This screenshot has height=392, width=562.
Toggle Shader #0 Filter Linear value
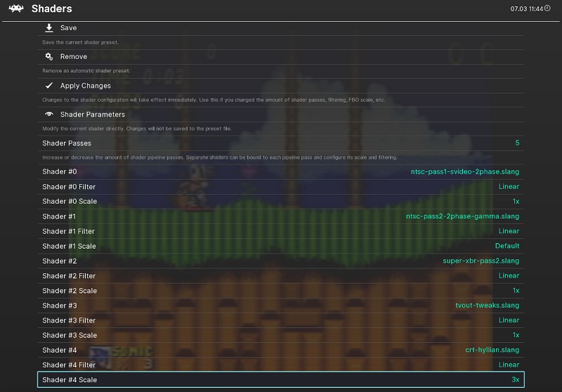point(509,187)
